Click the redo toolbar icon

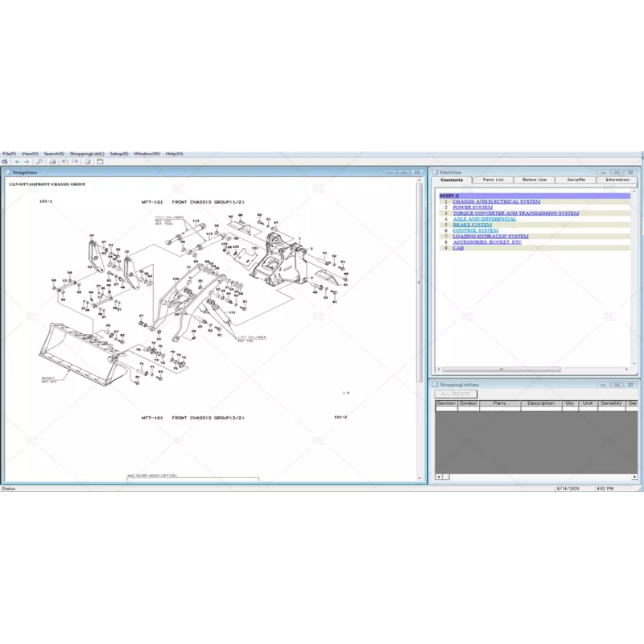(76, 161)
